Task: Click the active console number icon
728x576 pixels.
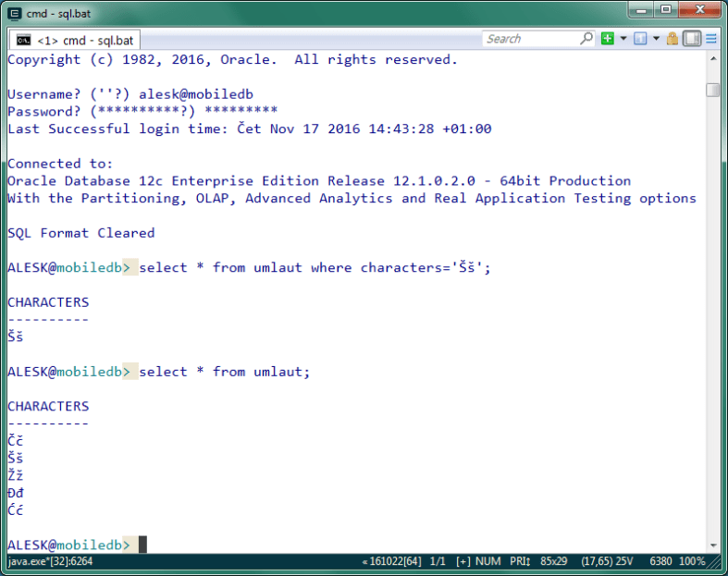Action: point(640,39)
